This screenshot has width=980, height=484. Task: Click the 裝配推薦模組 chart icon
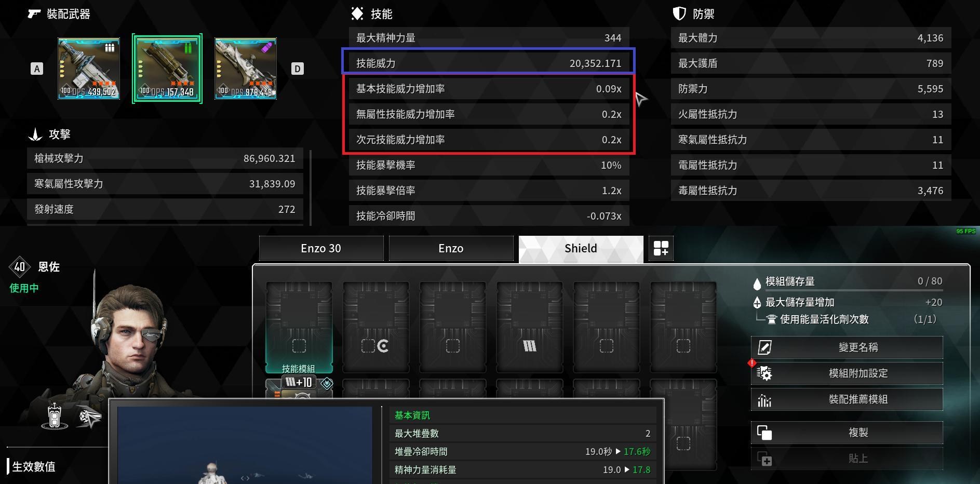(764, 399)
